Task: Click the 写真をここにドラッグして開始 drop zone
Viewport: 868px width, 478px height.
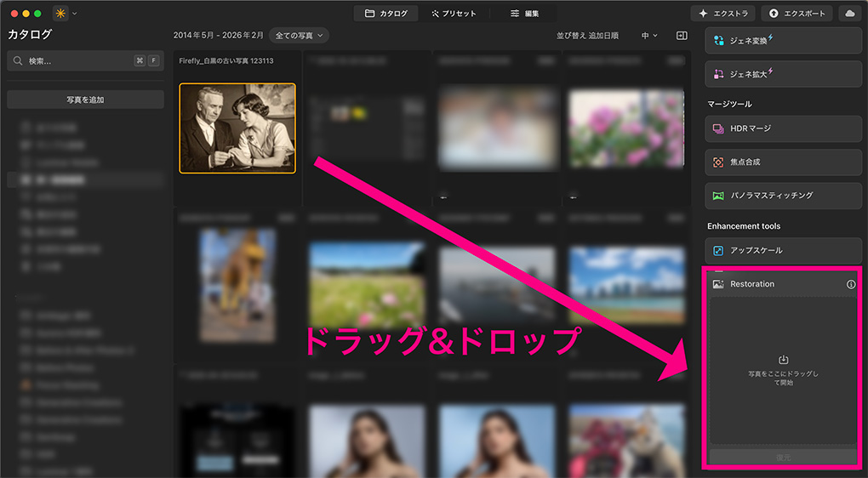Action: (783, 371)
